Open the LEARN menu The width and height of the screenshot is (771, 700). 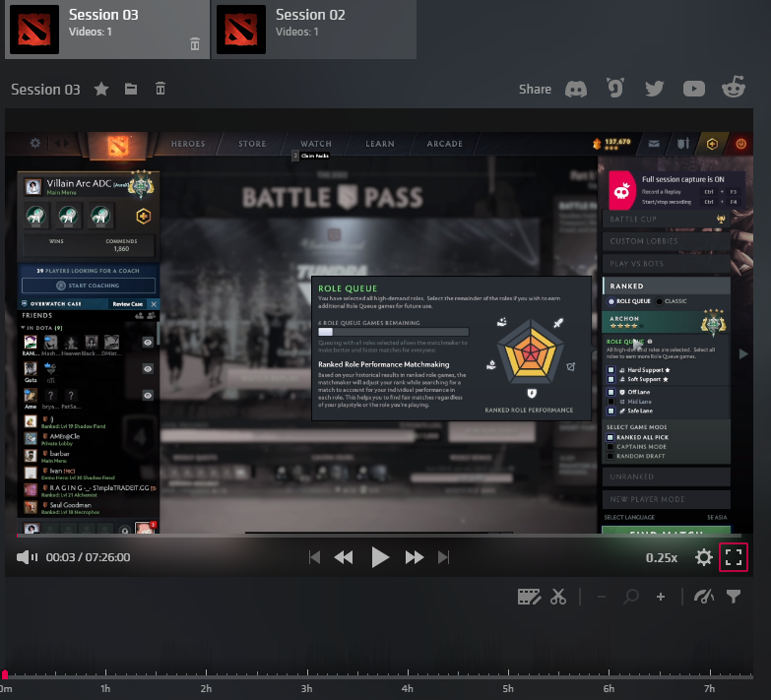coord(380,144)
